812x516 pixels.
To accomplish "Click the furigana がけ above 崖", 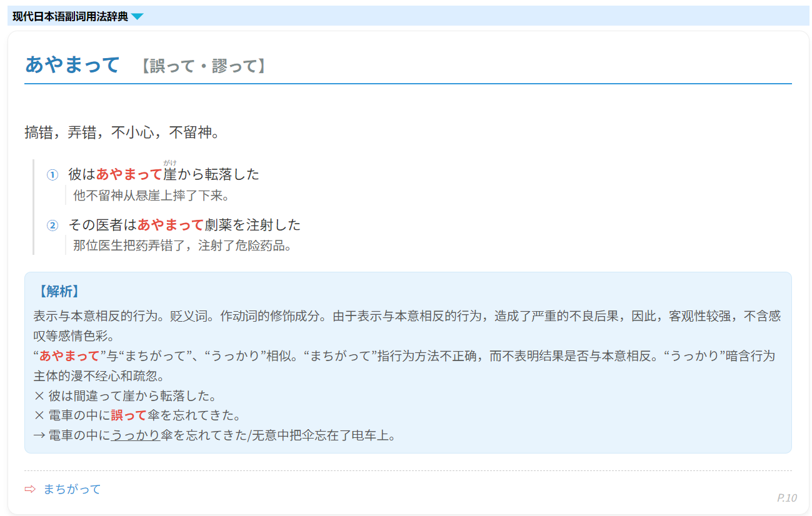I will [x=170, y=164].
